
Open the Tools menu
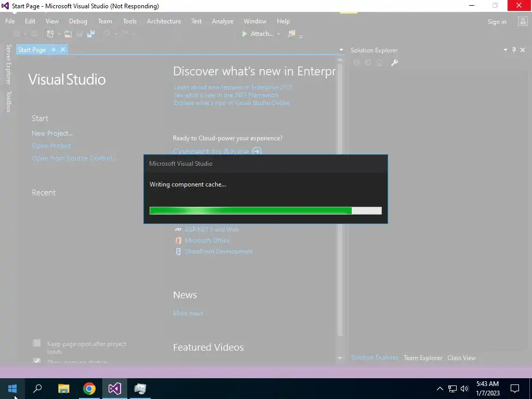129,21
